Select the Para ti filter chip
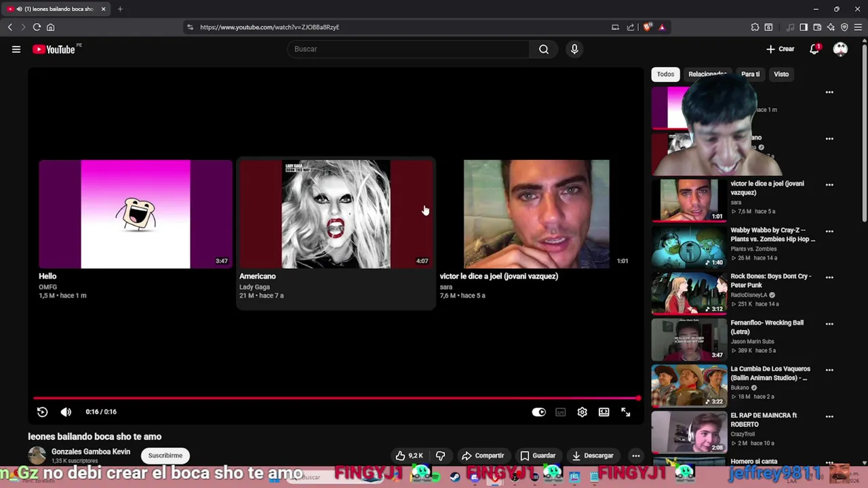This screenshot has height=488, width=868. pos(750,74)
